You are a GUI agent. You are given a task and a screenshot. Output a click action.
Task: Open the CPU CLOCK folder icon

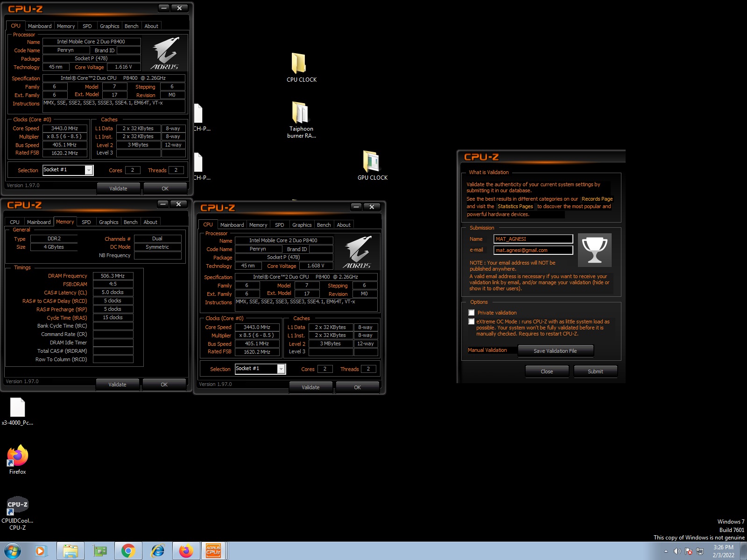(x=299, y=63)
